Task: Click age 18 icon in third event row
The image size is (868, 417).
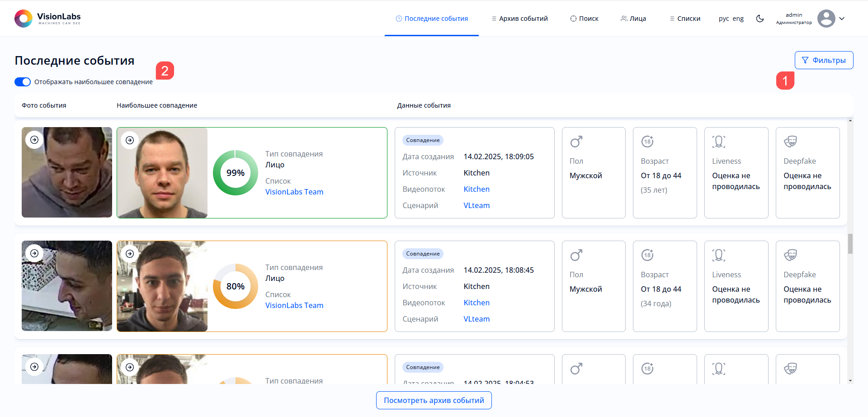Action: pyautogui.click(x=647, y=369)
